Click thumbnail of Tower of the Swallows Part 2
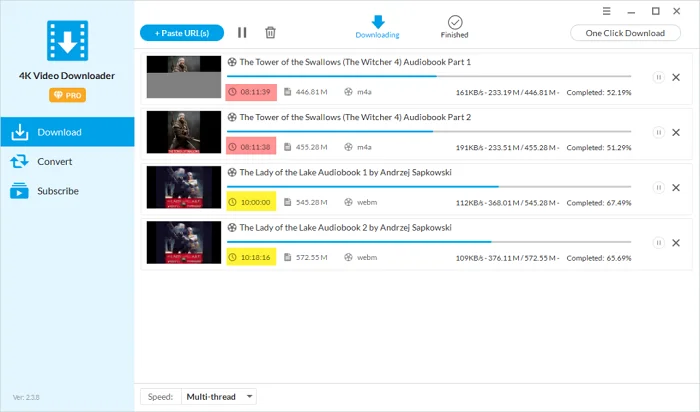 [x=183, y=132]
